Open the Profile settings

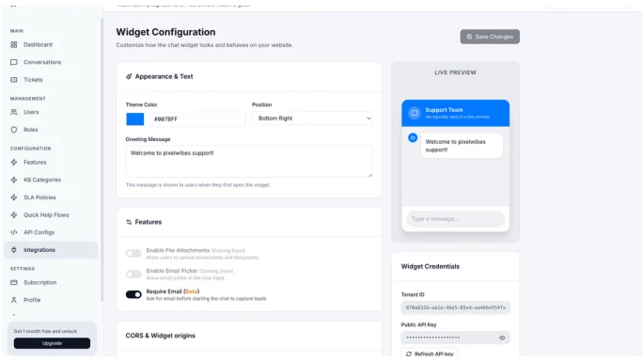point(32,300)
